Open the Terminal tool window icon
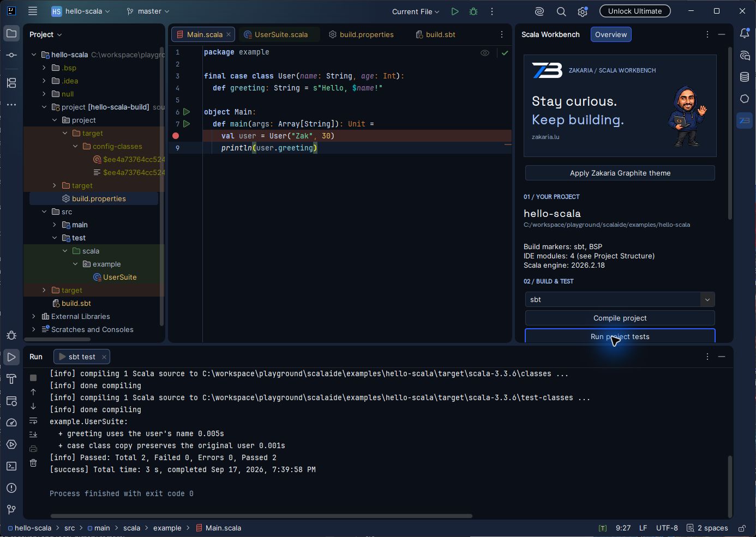Screen dimensions: 756x537 [x=11, y=466]
